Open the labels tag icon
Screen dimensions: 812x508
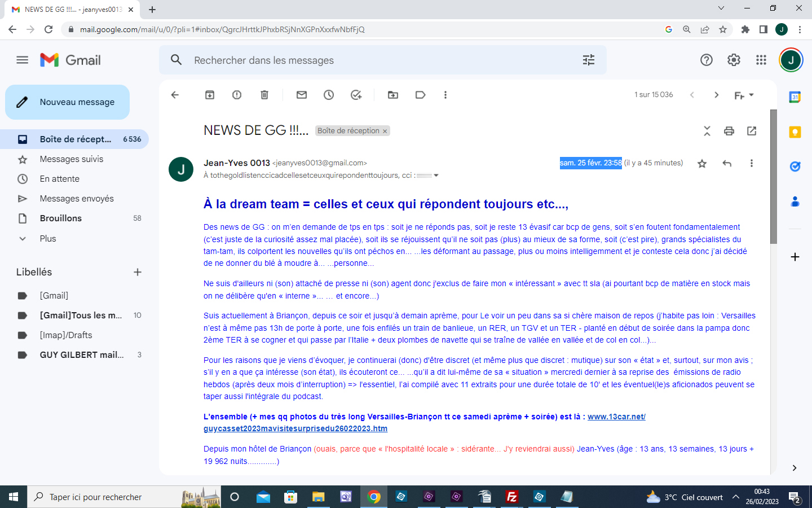pyautogui.click(x=421, y=95)
